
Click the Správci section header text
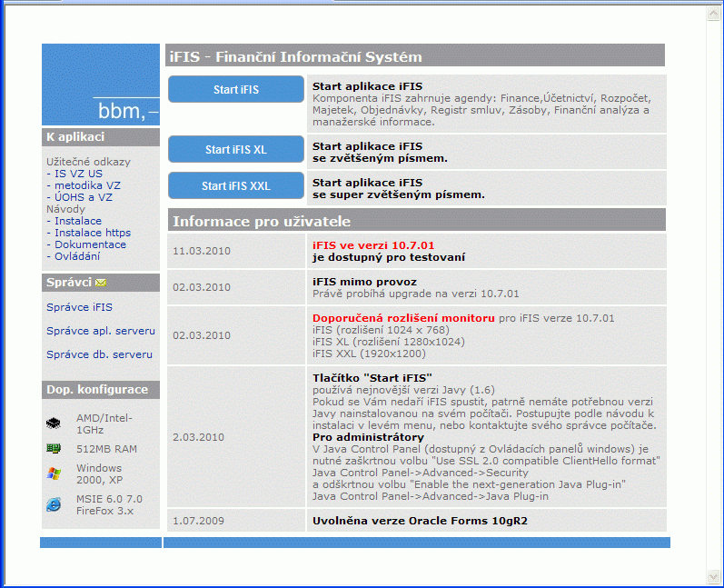69,283
